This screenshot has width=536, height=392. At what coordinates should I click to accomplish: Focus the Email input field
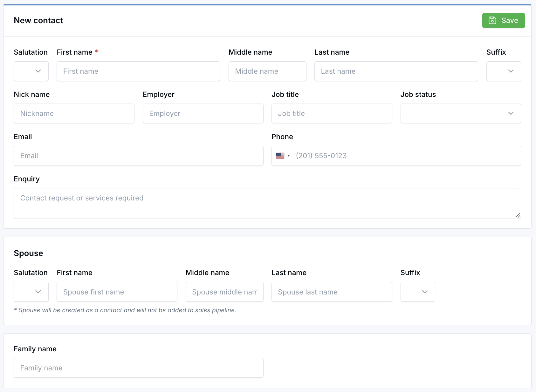click(138, 156)
